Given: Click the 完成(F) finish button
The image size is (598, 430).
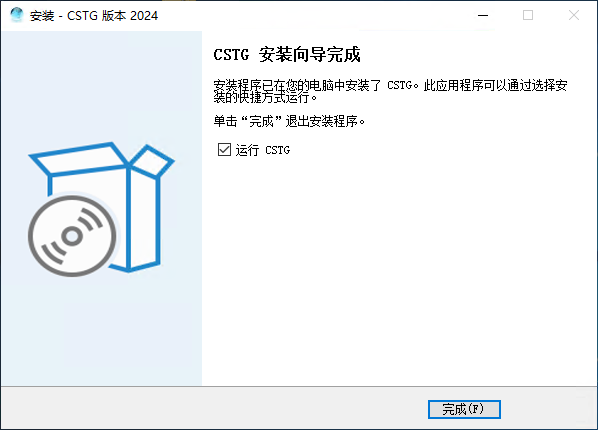Looking at the screenshot, I should coord(464,409).
